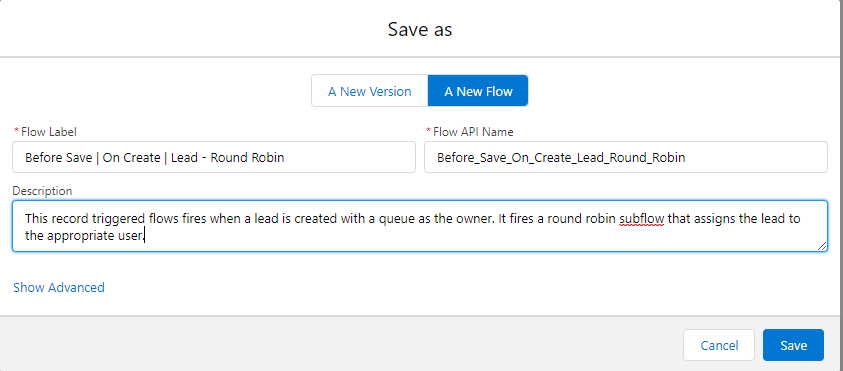
Task: Select the A New Flow option
Action: click(478, 91)
